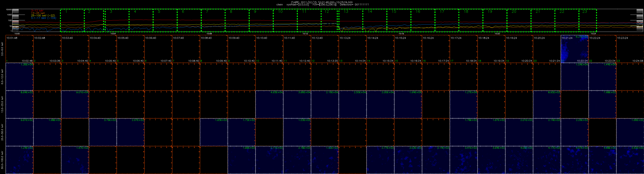Click the peak value '4.57E+03'
This screenshot has width=644, height=174.
(582, 148)
